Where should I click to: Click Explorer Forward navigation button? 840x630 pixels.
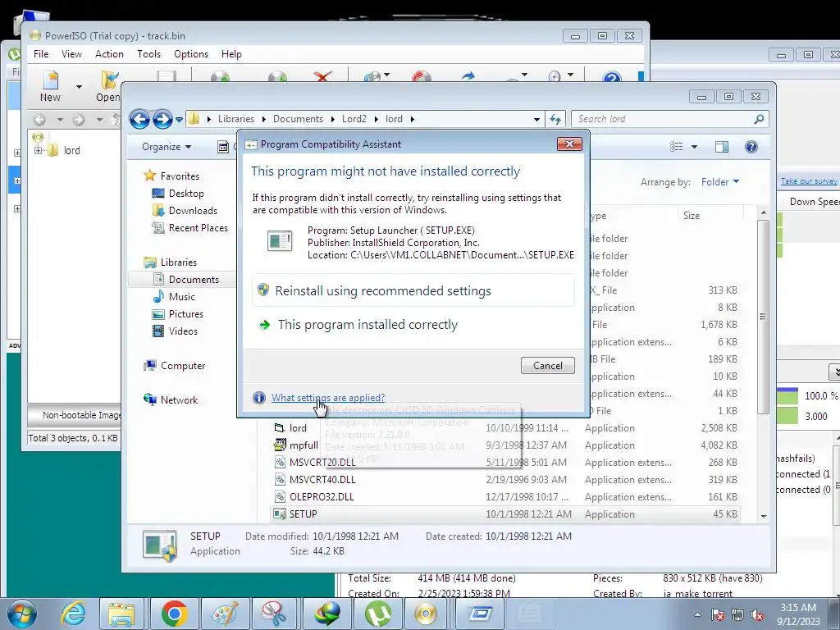pyautogui.click(x=162, y=119)
